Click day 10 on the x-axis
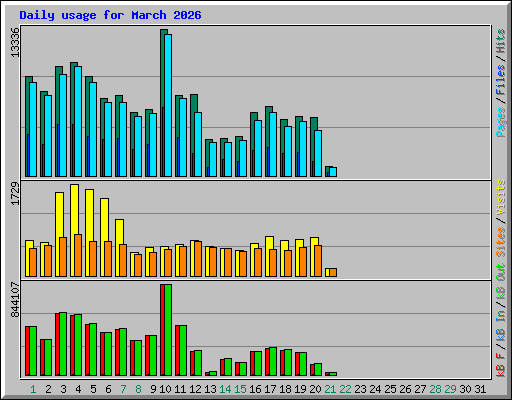512x400 pixels. pos(165,389)
